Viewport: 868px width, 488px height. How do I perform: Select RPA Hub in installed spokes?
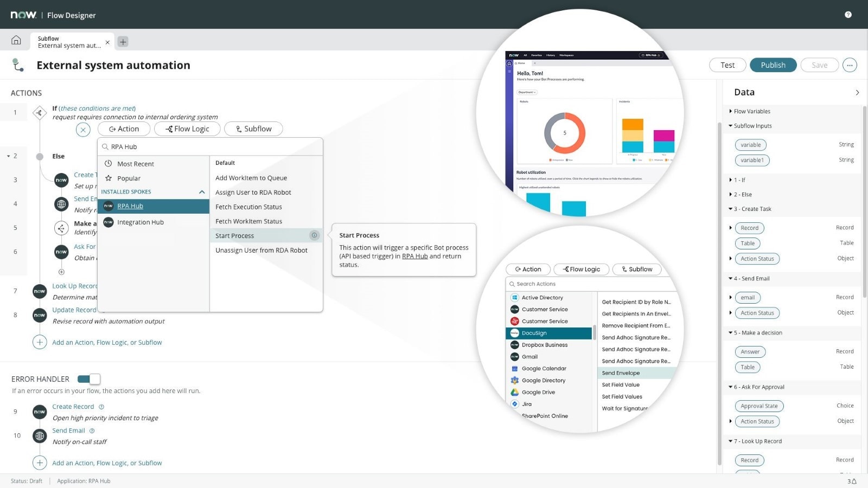click(154, 206)
